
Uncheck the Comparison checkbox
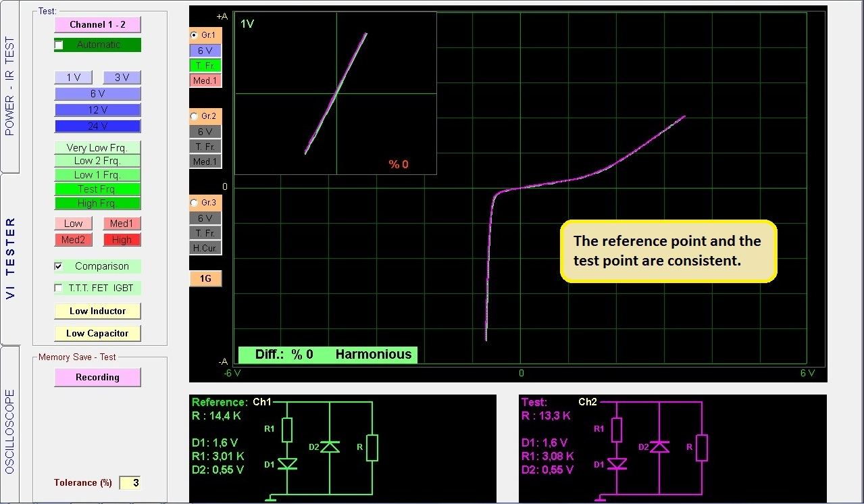click(59, 267)
